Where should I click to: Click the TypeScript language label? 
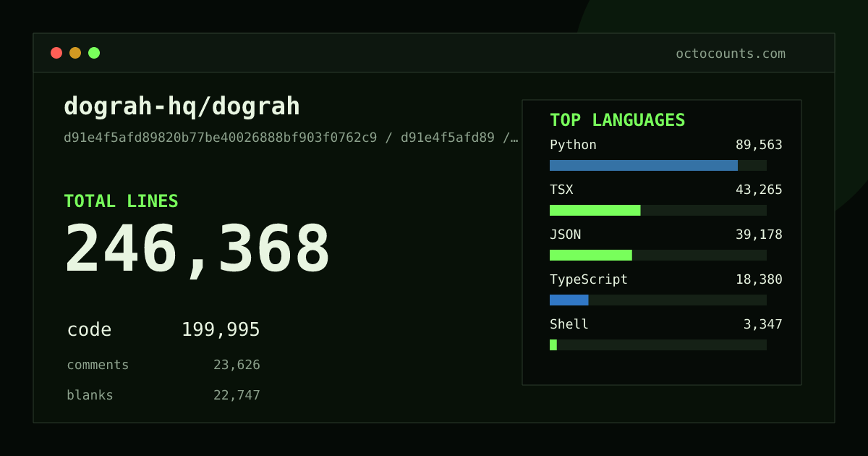[589, 279]
